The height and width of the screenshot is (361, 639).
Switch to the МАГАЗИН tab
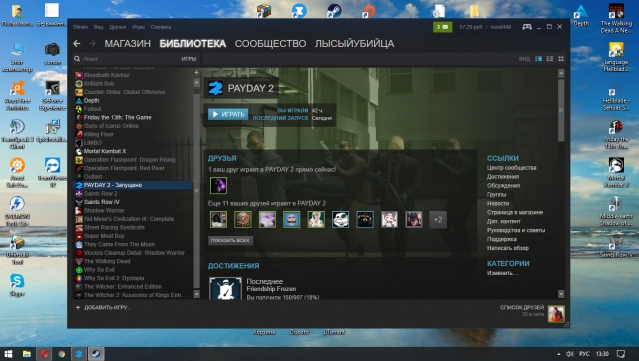pyautogui.click(x=128, y=44)
